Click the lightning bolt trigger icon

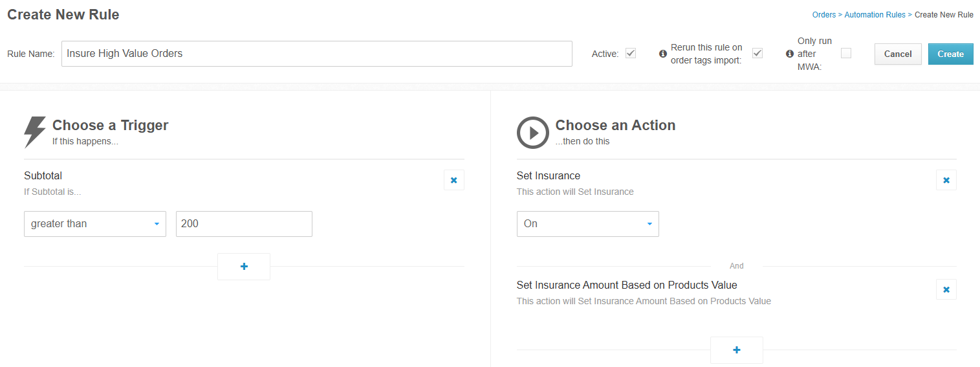point(35,132)
